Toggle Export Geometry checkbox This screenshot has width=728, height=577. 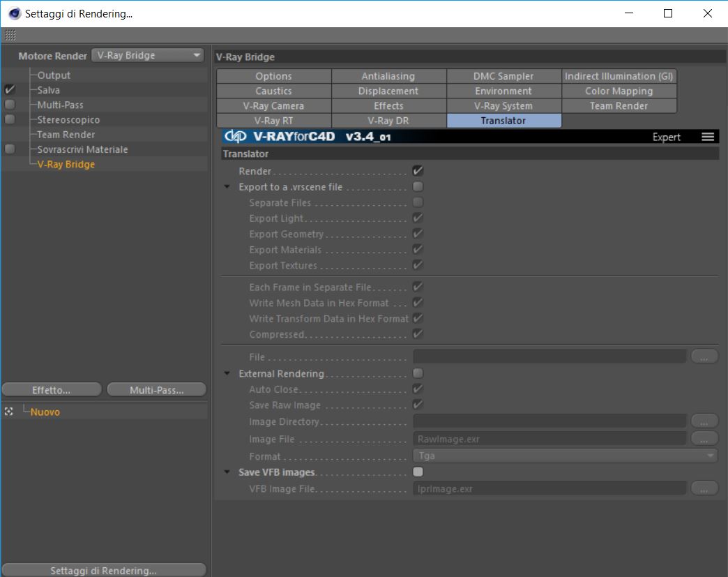coord(418,234)
